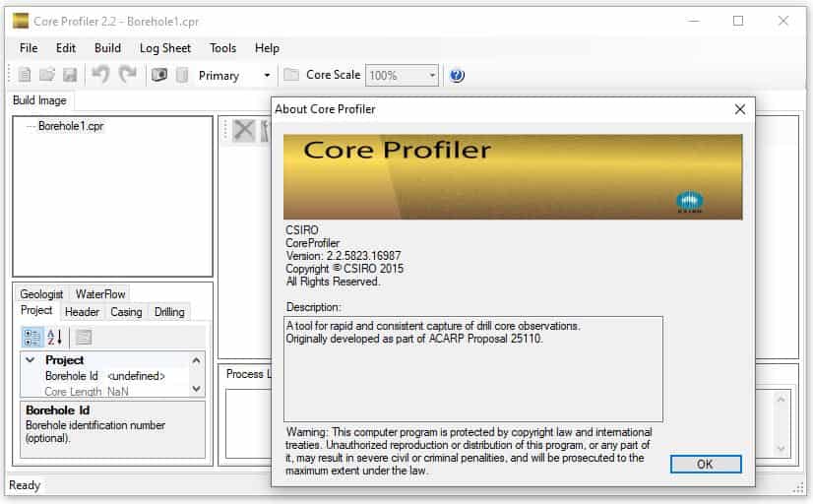Click the Version 2.2.5823.16987 text
This screenshot has width=813, height=504.
click(343, 256)
